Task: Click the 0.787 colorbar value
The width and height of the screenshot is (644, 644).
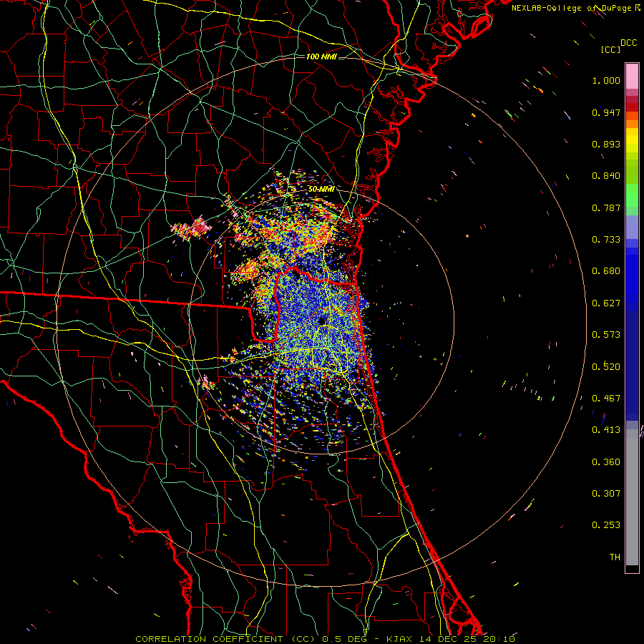Action: tap(606, 208)
